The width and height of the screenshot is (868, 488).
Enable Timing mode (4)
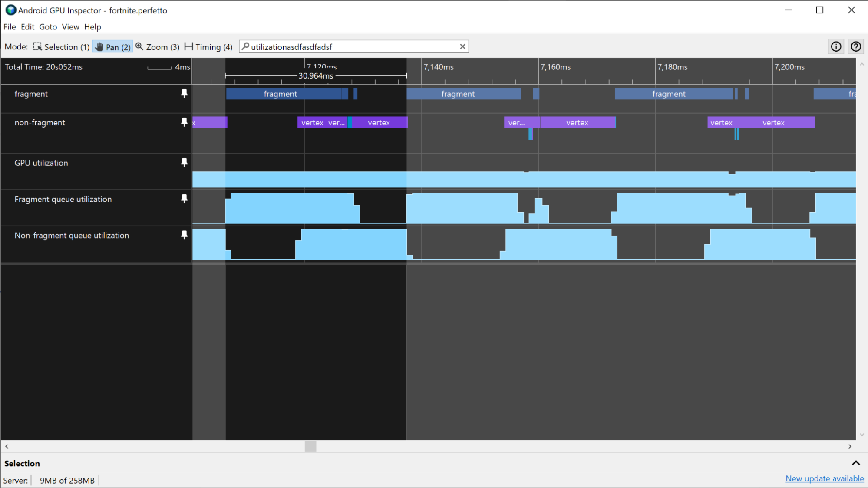(210, 46)
